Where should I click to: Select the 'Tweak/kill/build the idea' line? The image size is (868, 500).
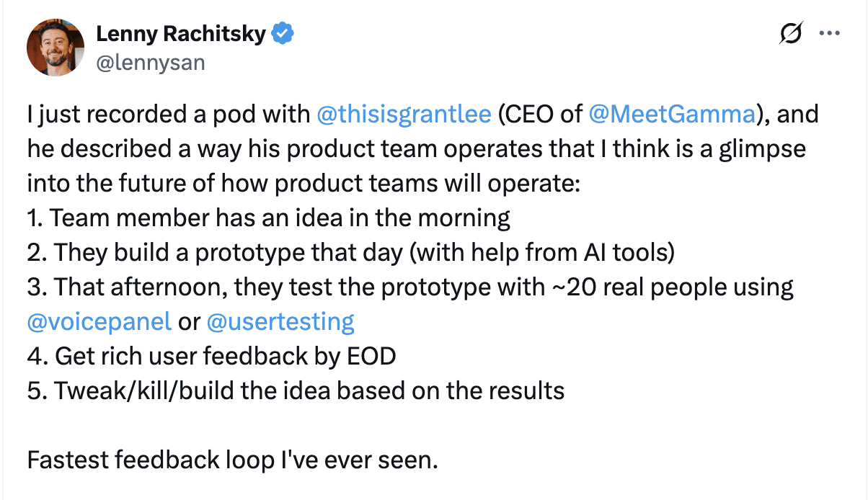[x=296, y=390]
